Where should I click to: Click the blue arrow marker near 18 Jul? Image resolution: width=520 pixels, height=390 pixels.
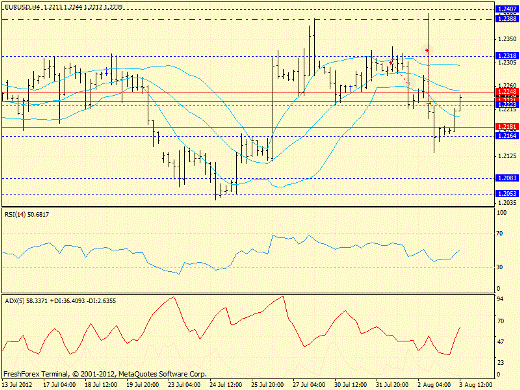[106, 71]
